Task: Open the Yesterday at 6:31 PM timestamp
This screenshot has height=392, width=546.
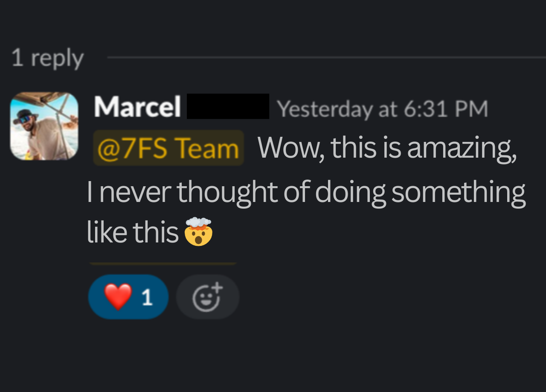Action: [x=382, y=109]
